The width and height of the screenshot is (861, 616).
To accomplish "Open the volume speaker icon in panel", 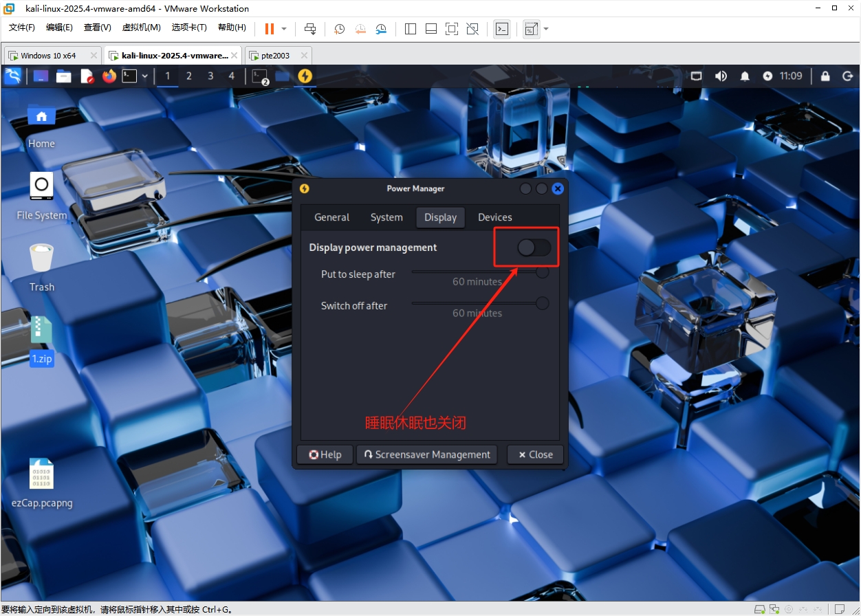I will (x=721, y=76).
